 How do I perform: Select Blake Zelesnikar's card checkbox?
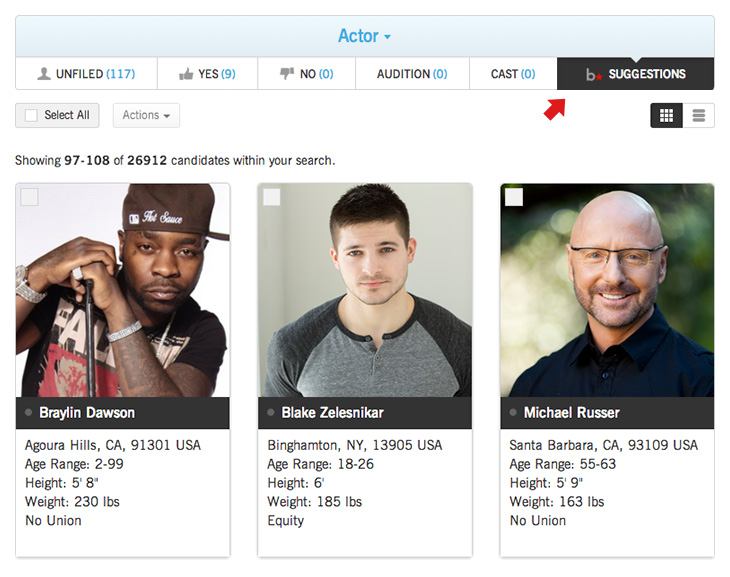(x=272, y=197)
